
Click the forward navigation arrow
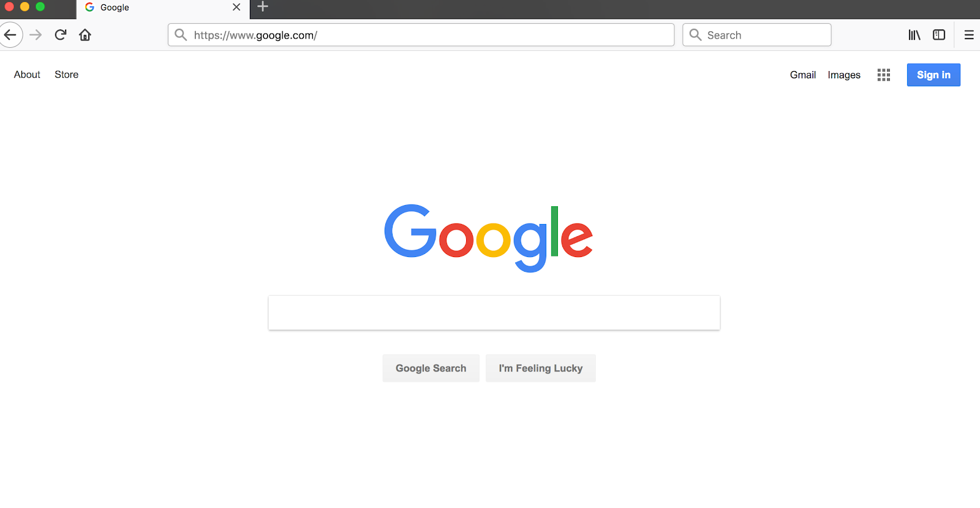(36, 35)
